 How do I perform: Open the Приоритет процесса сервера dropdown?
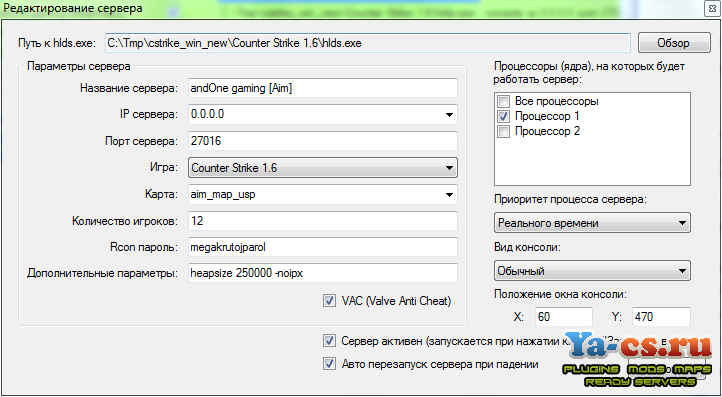pos(592,223)
